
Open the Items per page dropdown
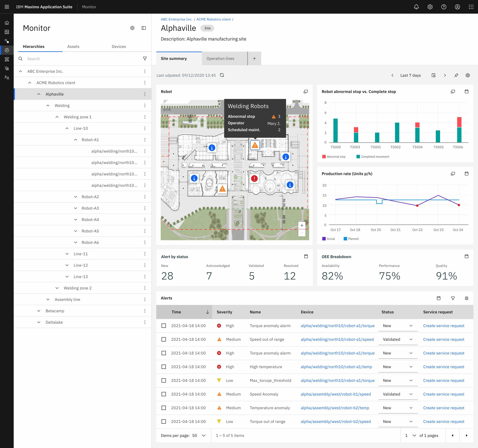click(199, 435)
